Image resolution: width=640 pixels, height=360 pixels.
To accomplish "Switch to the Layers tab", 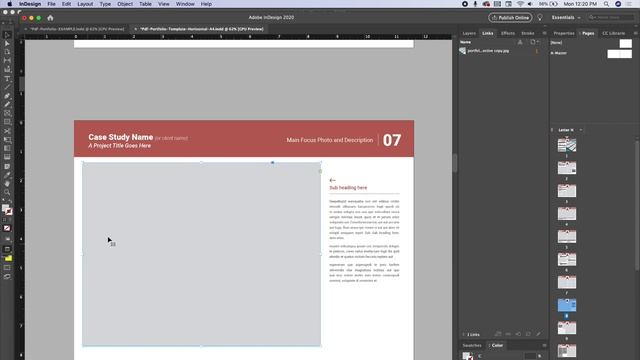I will coord(469,33).
